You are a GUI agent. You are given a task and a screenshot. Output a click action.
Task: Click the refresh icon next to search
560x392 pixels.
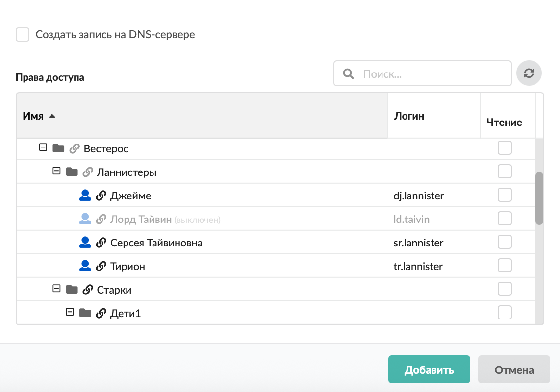tap(529, 73)
